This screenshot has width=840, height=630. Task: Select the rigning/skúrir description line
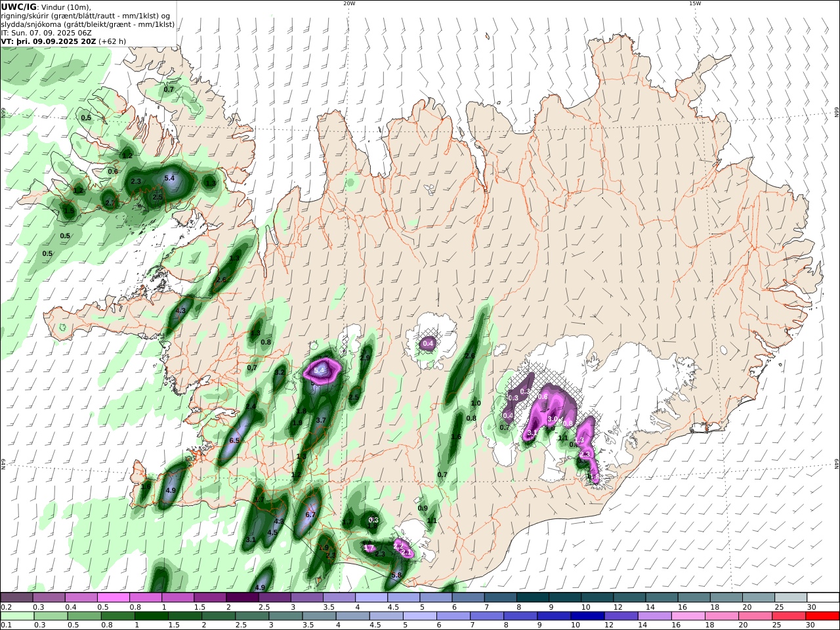click(85, 16)
